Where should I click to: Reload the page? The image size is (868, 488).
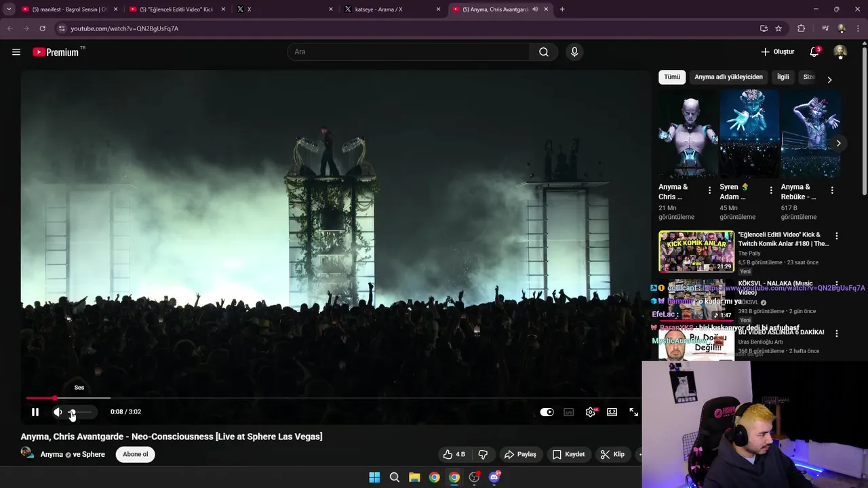[42, 28]
